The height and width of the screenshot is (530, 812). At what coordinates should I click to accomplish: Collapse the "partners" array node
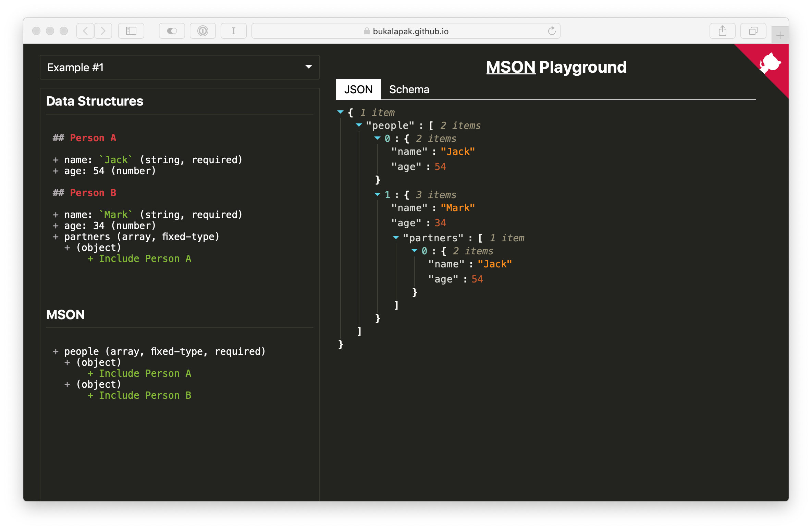click(x=396, y=237)
